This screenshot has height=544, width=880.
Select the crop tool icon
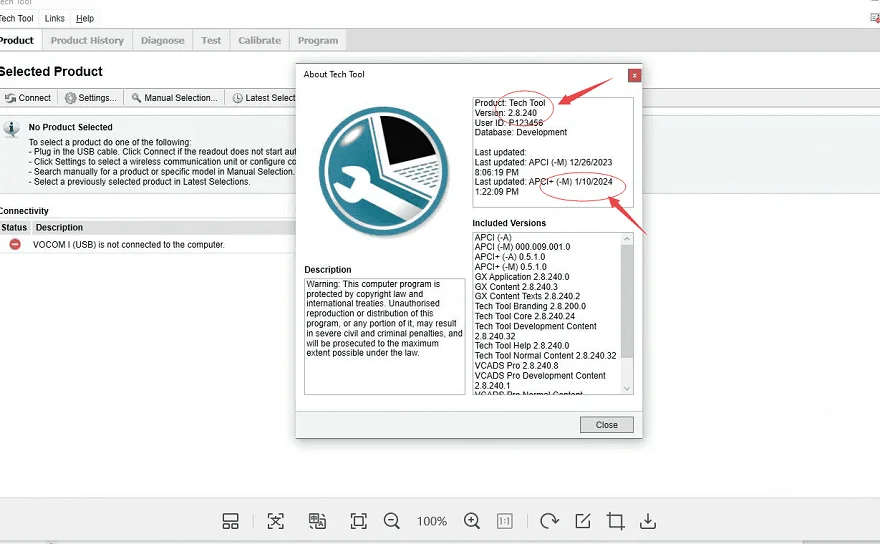tap(615, 522)
